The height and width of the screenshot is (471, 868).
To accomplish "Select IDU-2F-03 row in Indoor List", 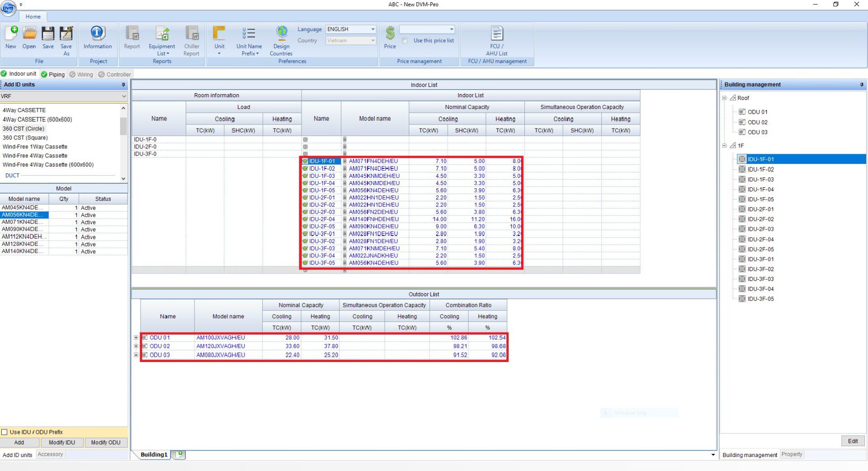I will tap(412, 212).
